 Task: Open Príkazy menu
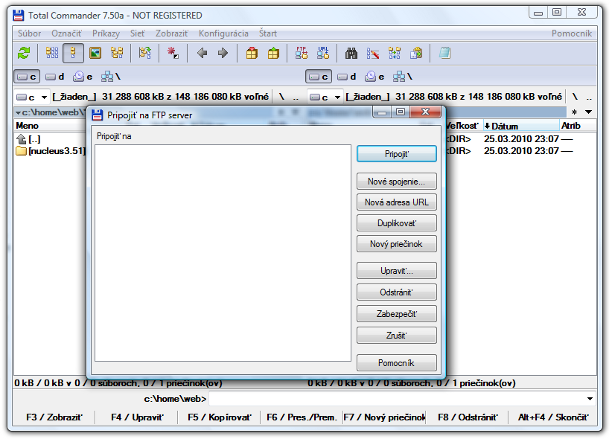point(106,34)
